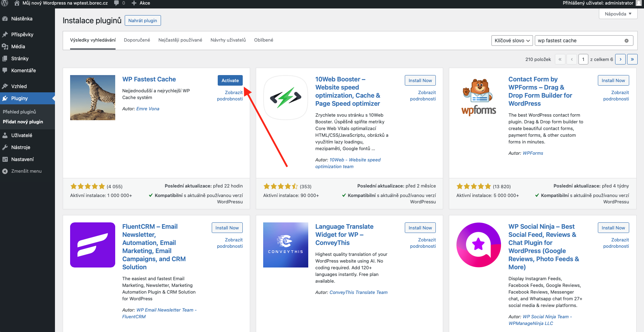Open the WordPress logo menu
This screenshot has width=644, height=332.
click(5, 3)
